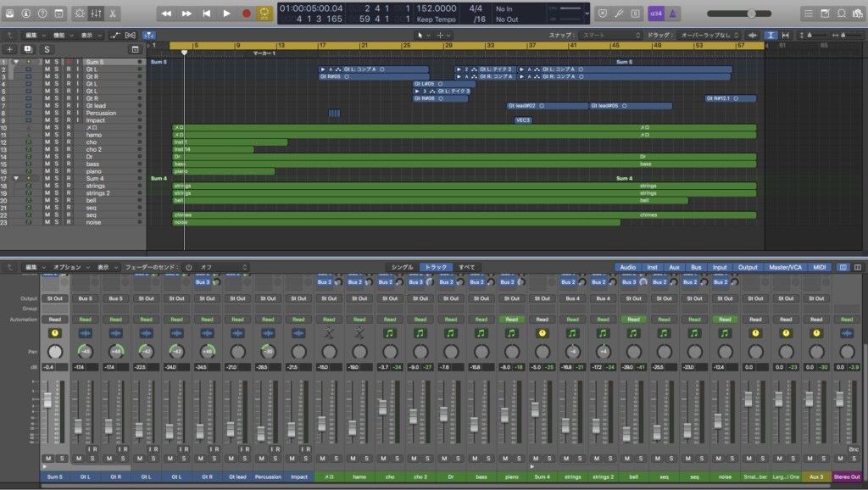Toggle global Solo S button in track header

(47, 49)
